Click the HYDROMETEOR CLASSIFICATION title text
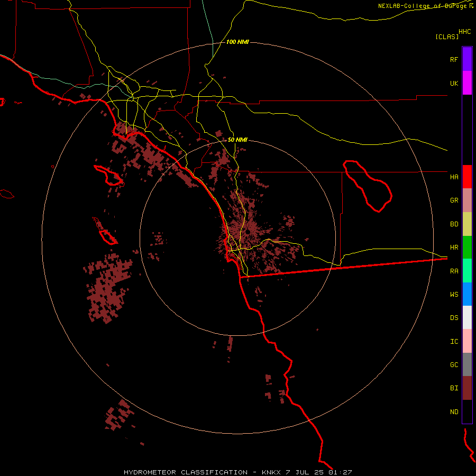 186,472
